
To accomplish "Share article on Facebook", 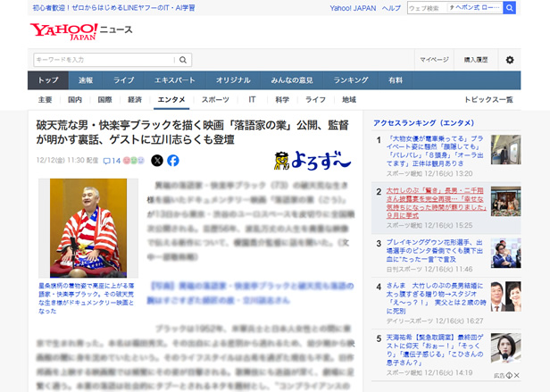I will click(x=173, y=161).
